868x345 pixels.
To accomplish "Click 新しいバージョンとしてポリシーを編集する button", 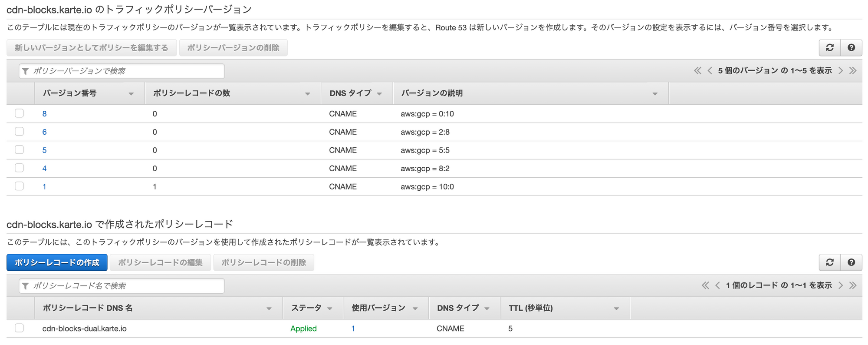I will 92,48.
